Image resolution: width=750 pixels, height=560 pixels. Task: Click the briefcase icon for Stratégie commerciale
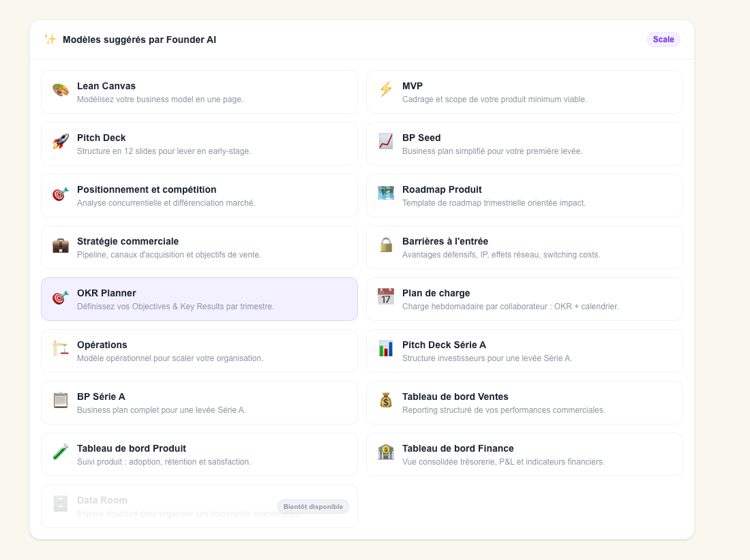(x=61, y=245)
